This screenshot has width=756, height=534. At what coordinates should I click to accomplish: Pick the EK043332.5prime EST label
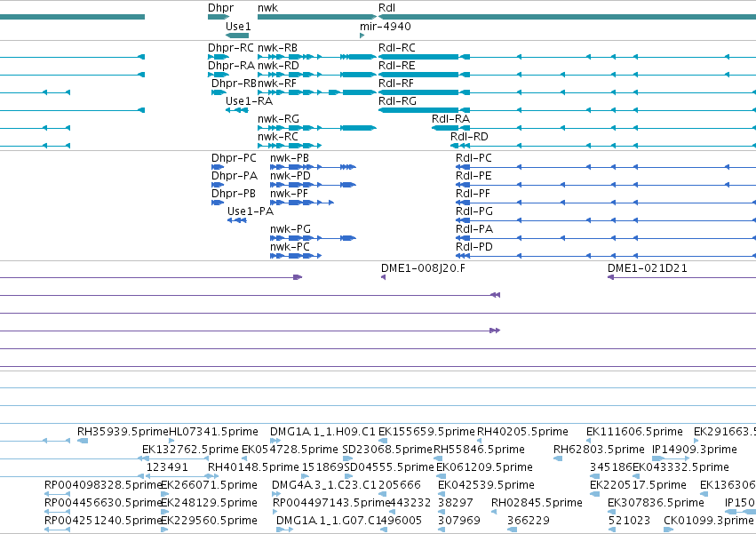[680, 467]
